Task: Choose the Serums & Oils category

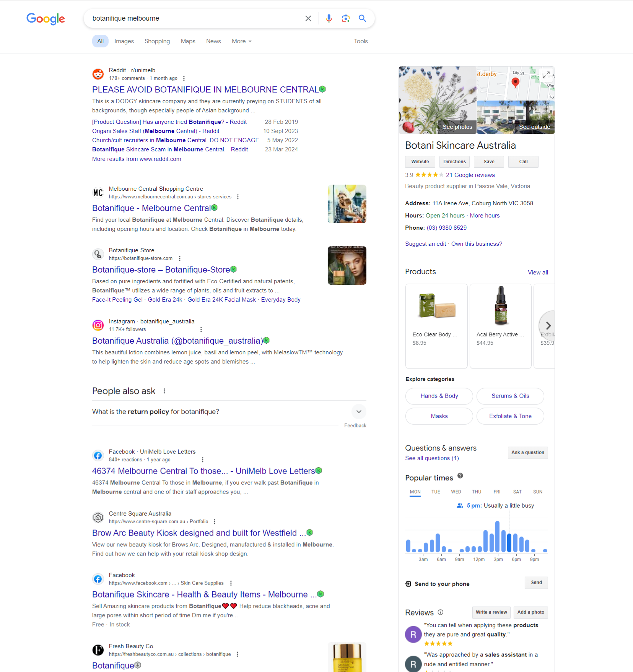Action: [510, 396]
